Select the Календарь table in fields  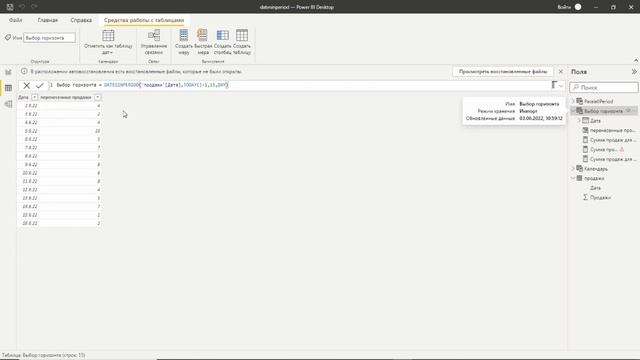[x=596, y=169]
